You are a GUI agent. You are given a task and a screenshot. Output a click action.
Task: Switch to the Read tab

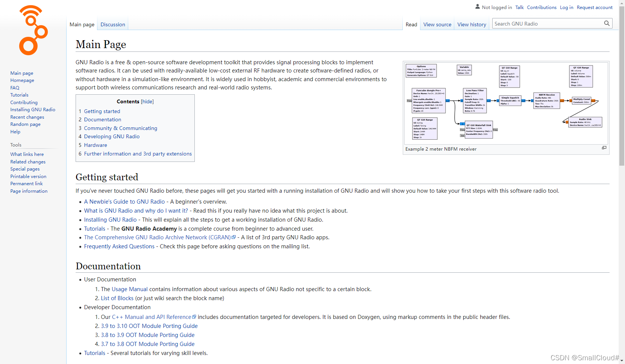411,24
